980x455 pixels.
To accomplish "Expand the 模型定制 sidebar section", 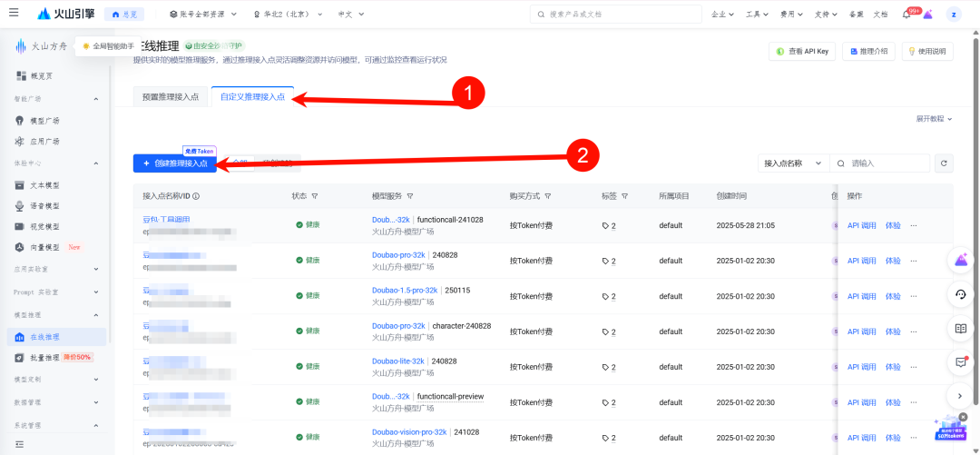I will click(x=96, y=380).
